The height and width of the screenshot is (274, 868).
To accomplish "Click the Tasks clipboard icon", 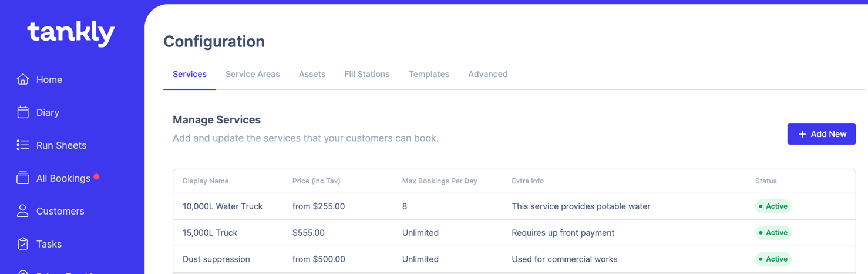I will 23,244.
